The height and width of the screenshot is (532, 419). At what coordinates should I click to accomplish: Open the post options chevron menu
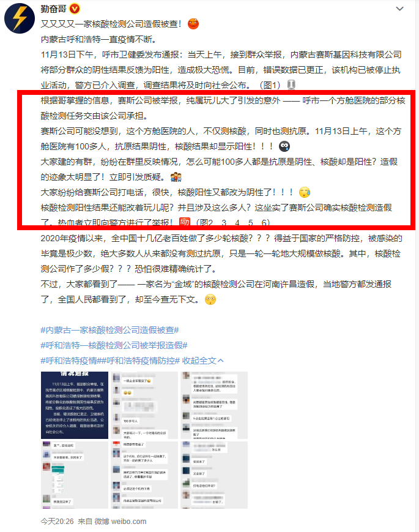click(x=399, y=9)
